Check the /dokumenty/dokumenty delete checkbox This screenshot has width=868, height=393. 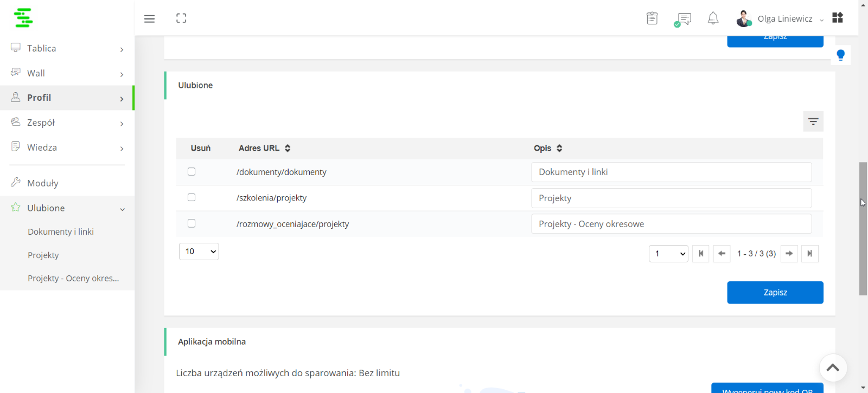pyautogui.click(x=192, y=172)
